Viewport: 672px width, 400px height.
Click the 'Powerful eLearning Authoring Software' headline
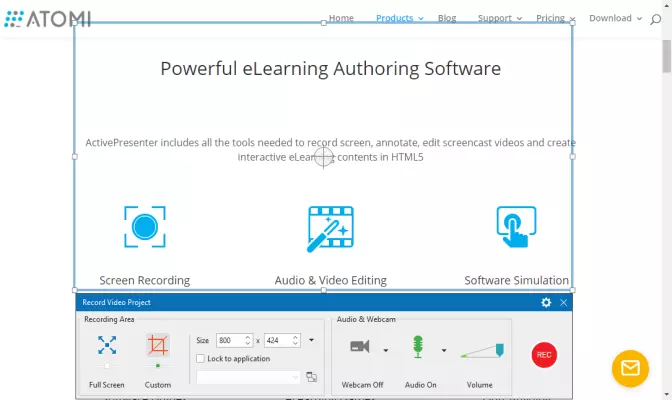(330, 69)
